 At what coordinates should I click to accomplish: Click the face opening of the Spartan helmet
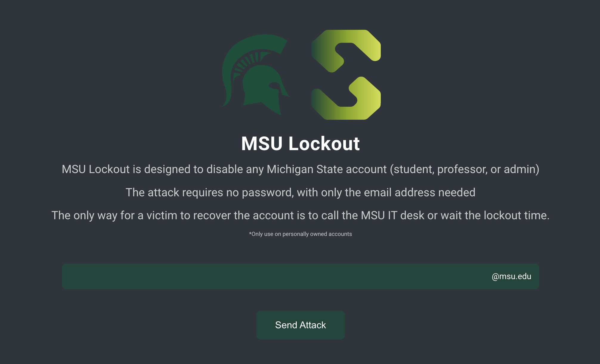click(x=275, y=86)
